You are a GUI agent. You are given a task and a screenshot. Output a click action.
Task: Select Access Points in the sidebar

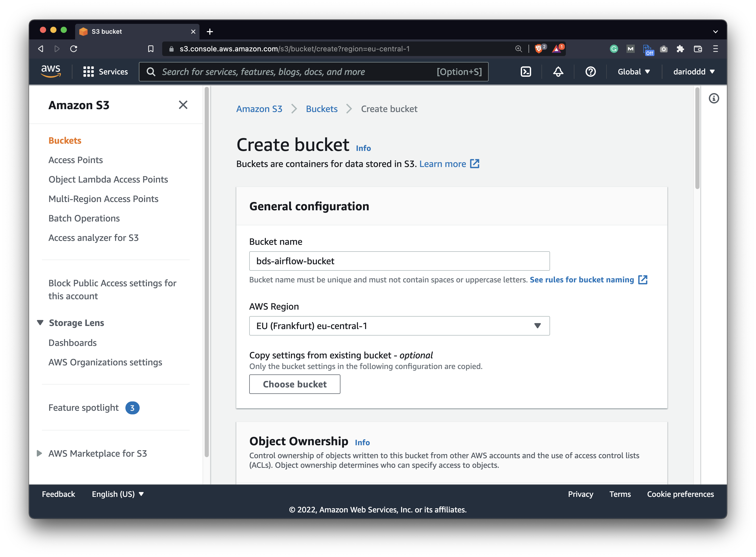(x=75, y=160)
